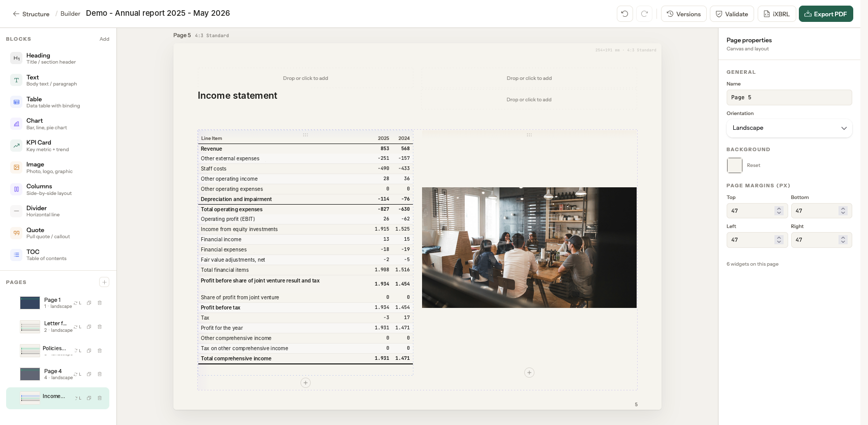Duplicate Page 1 using the copy icon
This screenshot has height=425, width=868.
89,303
